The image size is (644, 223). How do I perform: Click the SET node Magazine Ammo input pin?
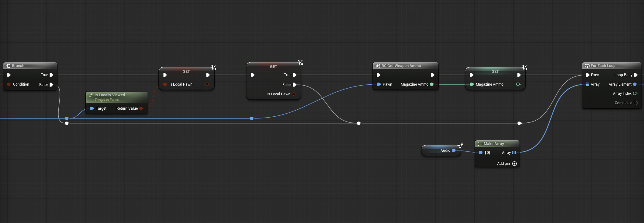point(472,84)
